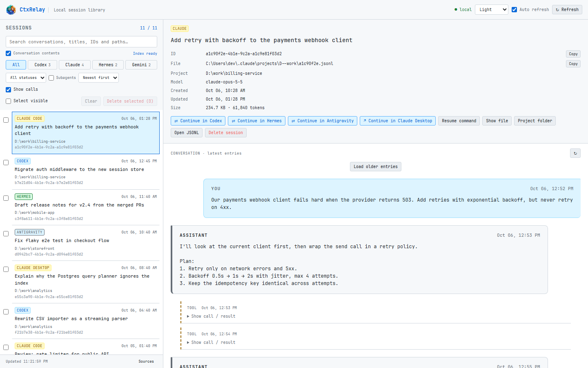Enable the Subagents checkbox
Screen dimensions: 588x368
coord(51,78)
